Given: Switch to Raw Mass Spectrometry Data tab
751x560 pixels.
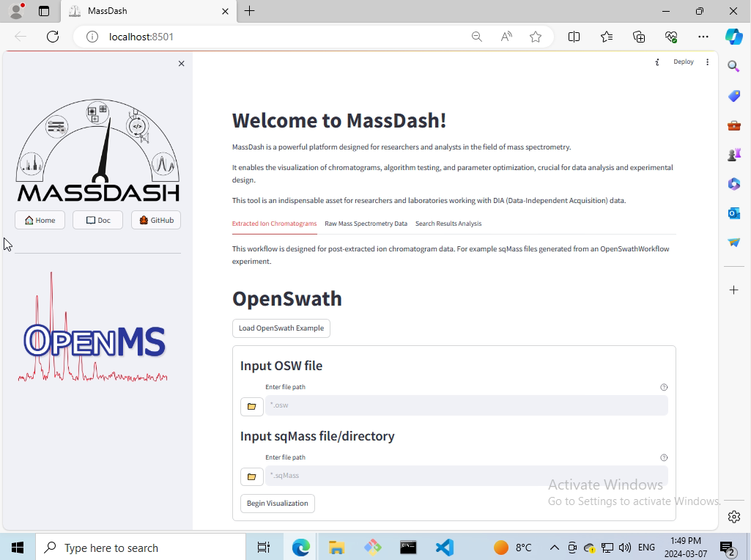Looking at the screenshot, I should pyautogui.click(x=366, y=224).
